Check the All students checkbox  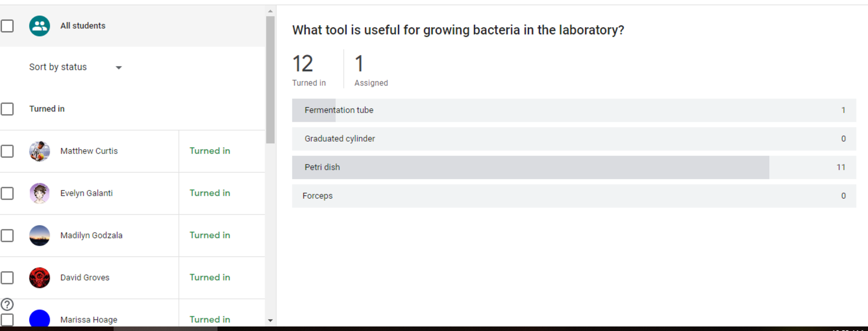point(7,26)
